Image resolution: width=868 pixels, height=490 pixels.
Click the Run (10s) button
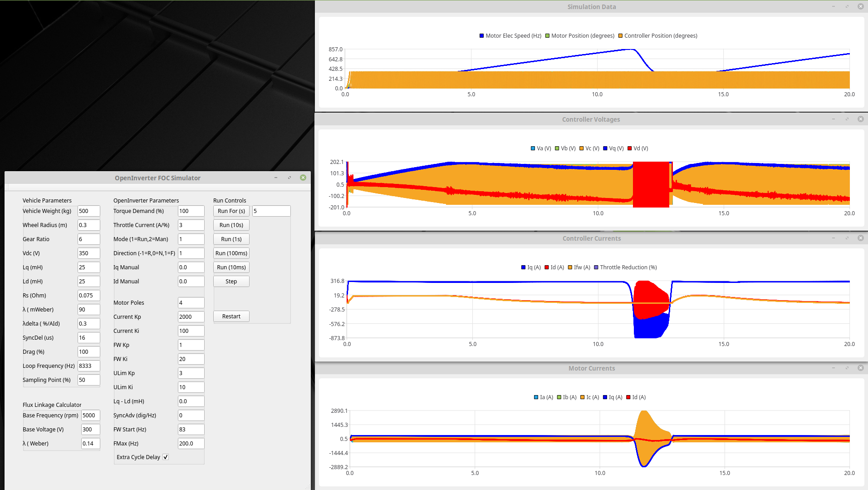point(231,225)
